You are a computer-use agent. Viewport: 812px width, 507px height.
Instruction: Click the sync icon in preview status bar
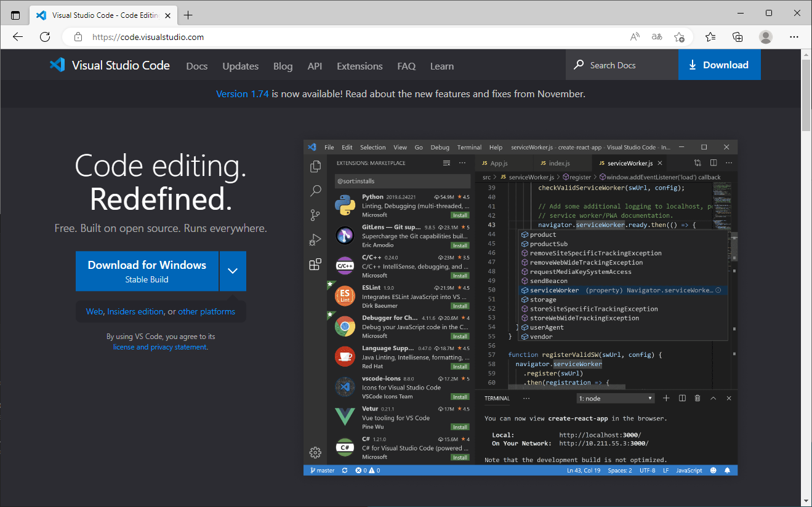tap(345, 470)
